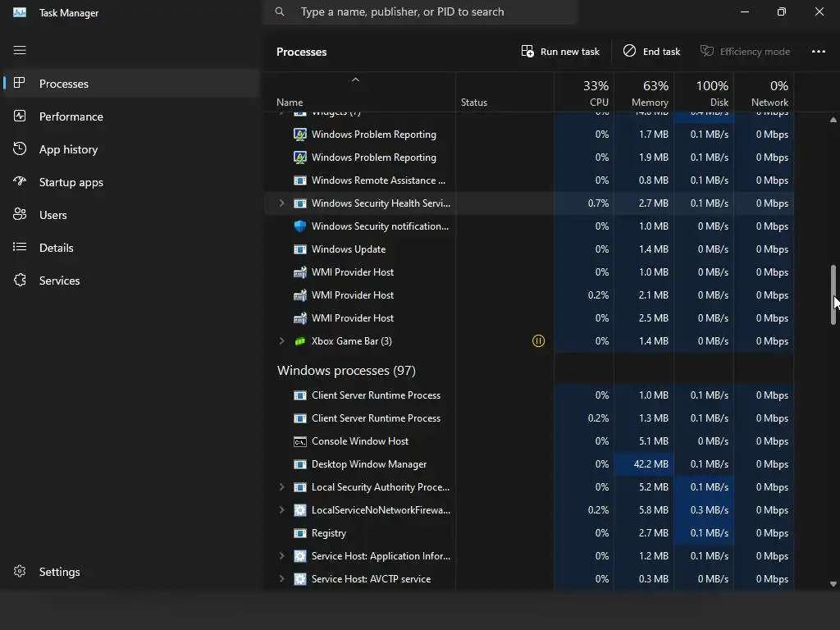
Task: Click the Registry process icon
Action: tap(300, 533)
